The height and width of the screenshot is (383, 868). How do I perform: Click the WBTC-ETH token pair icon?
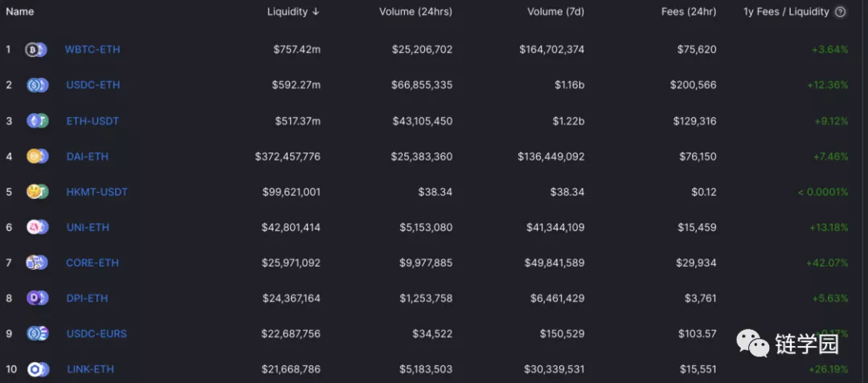click(x=36, y=50)
